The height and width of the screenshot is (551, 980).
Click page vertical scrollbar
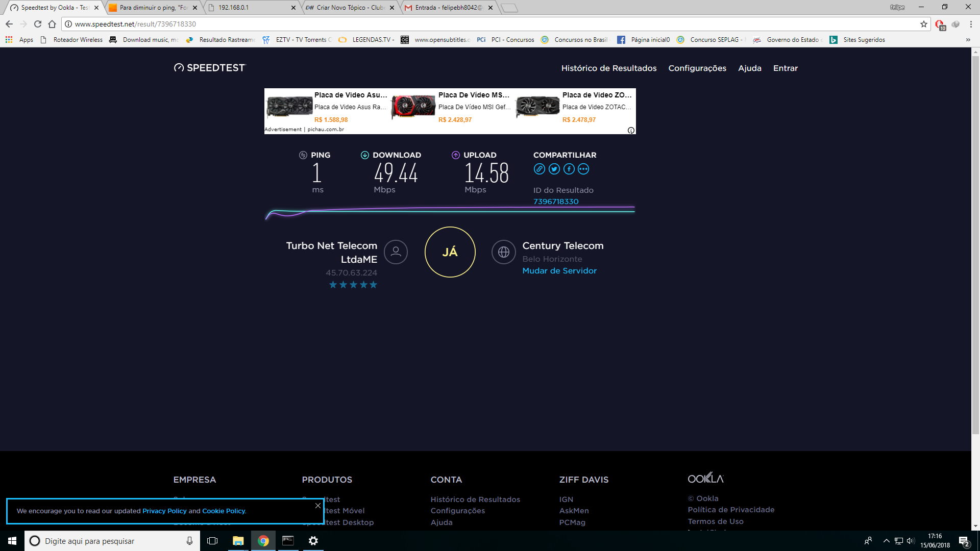[x=975, y=245]
